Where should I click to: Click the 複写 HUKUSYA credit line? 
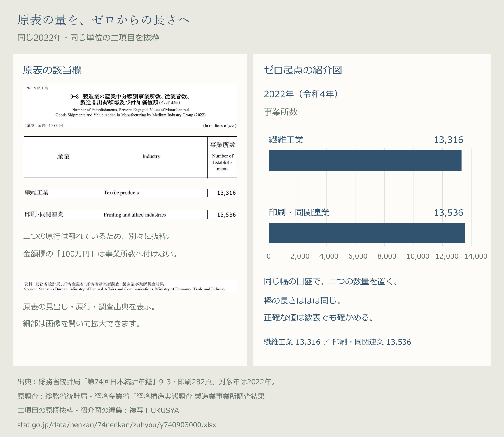click(98, 411)
